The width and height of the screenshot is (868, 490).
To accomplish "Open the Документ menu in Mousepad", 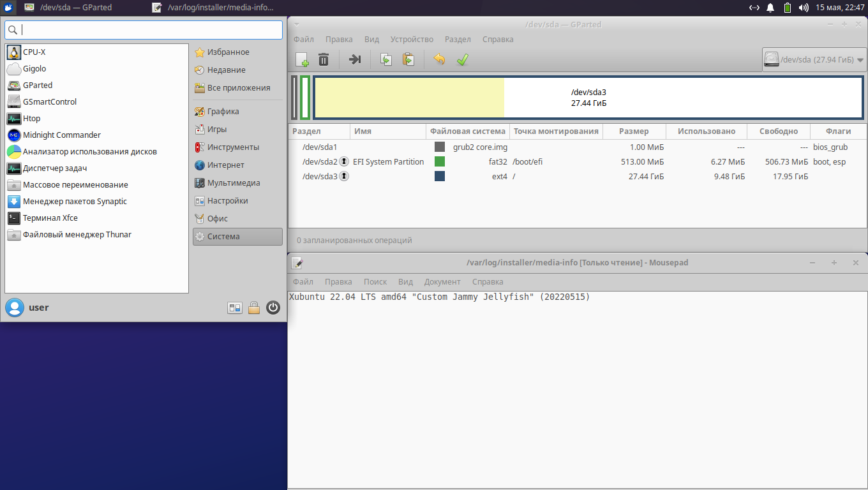I will click(442, 281).
